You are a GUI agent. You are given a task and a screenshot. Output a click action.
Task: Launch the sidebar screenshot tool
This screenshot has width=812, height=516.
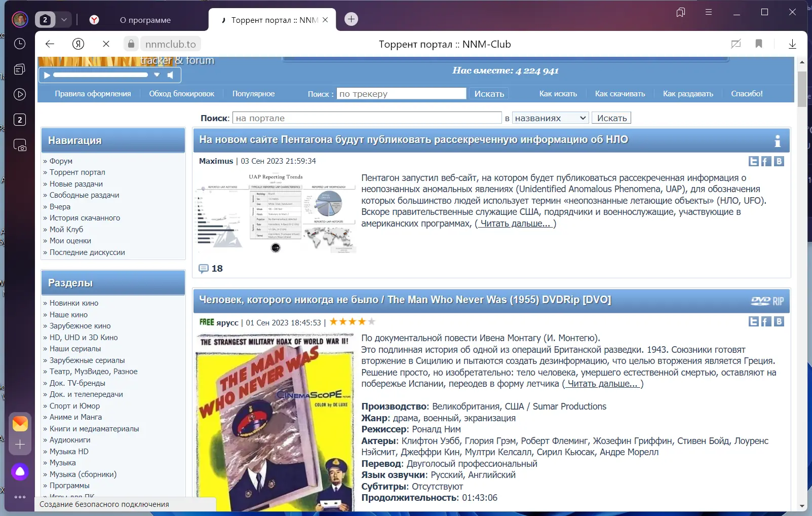(20, 145)
